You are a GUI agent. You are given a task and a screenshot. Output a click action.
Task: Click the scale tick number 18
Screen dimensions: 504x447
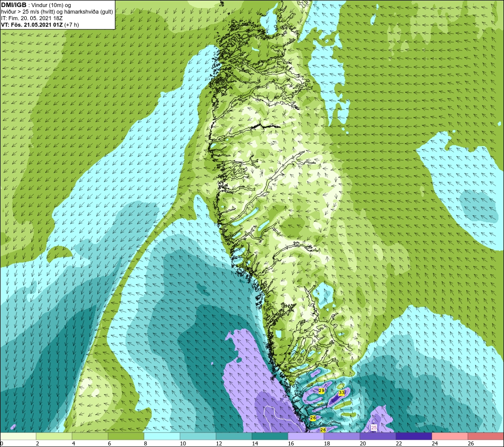(x=327, y=443)
